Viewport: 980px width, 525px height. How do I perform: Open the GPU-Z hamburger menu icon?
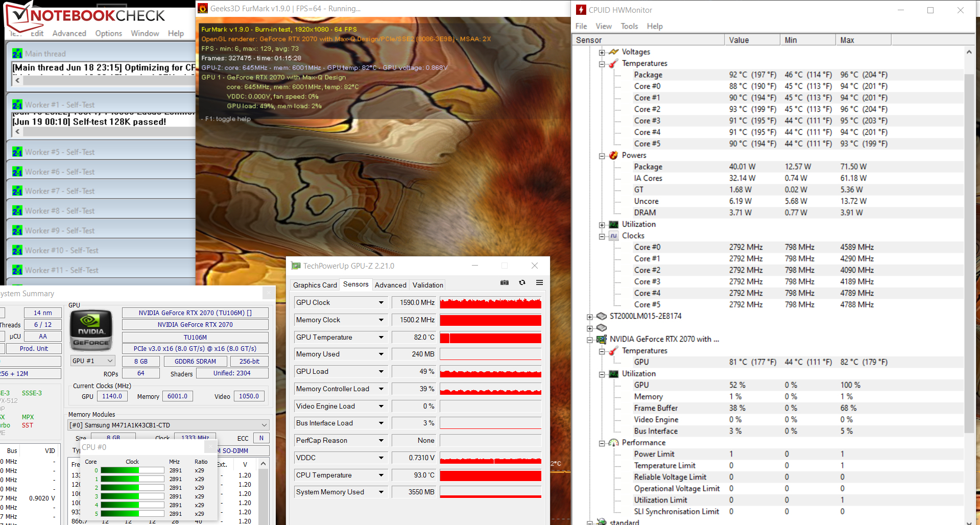click(x=539, y=282)
